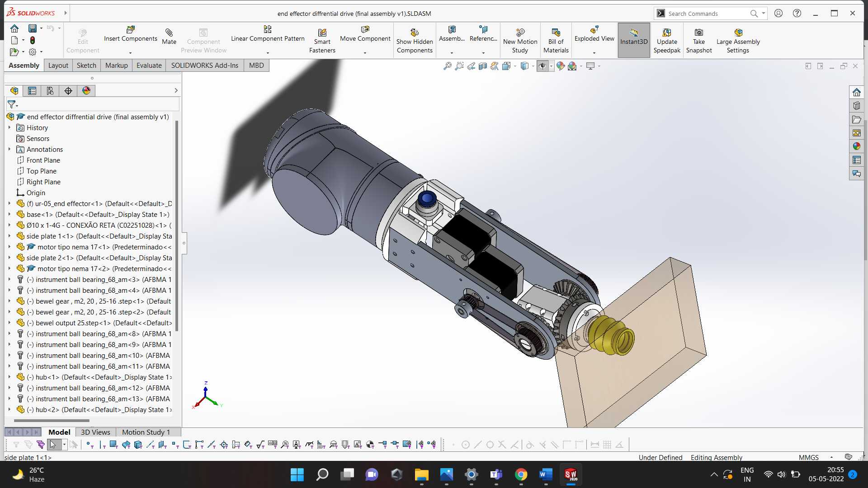Open DisplayManager color ball tab
Viewport: 868px width, 488px height.
(86, 91)
